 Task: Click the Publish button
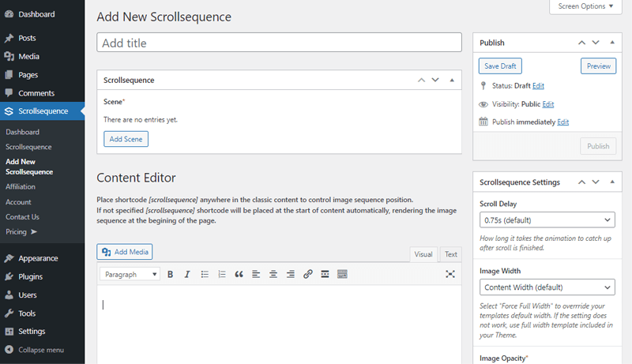click(x=598, y=146)
